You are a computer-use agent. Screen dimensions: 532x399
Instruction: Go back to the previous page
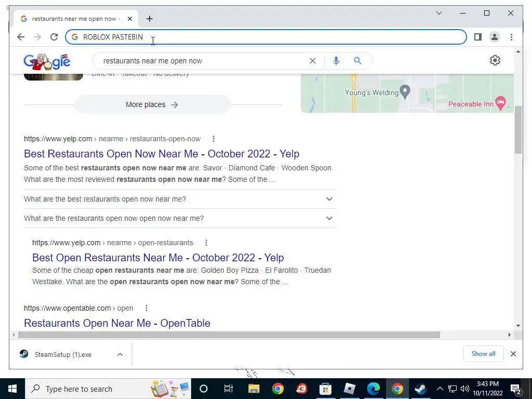[x=21, y=37]
